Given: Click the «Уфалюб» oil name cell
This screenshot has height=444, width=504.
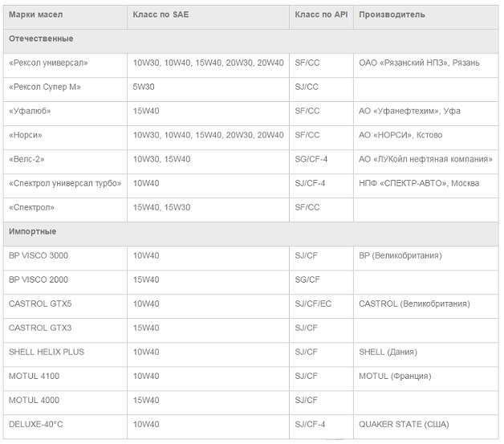Looking at the screenshot, I should click(65, 113).
